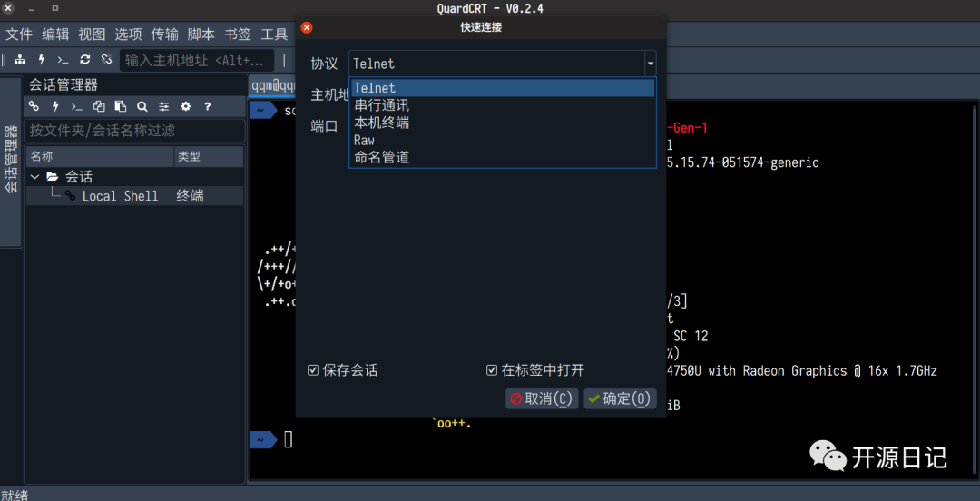Click session manager quick connect lightning icon

[x=55, y=106]
